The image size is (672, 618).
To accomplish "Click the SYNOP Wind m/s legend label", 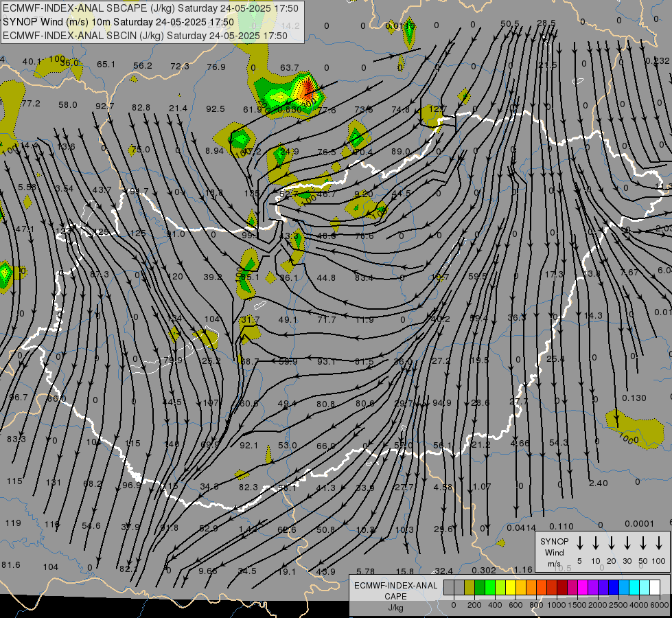I will [554, 552].
